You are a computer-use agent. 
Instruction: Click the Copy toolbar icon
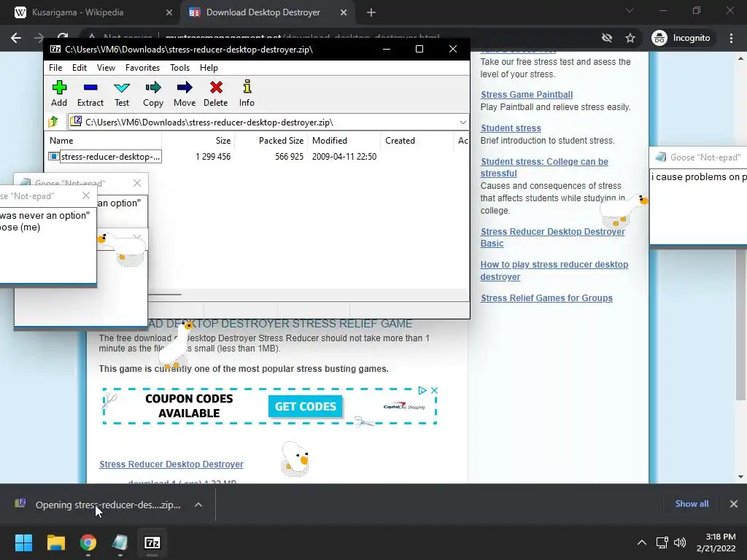pyautogui.click(x=153, y=93)
